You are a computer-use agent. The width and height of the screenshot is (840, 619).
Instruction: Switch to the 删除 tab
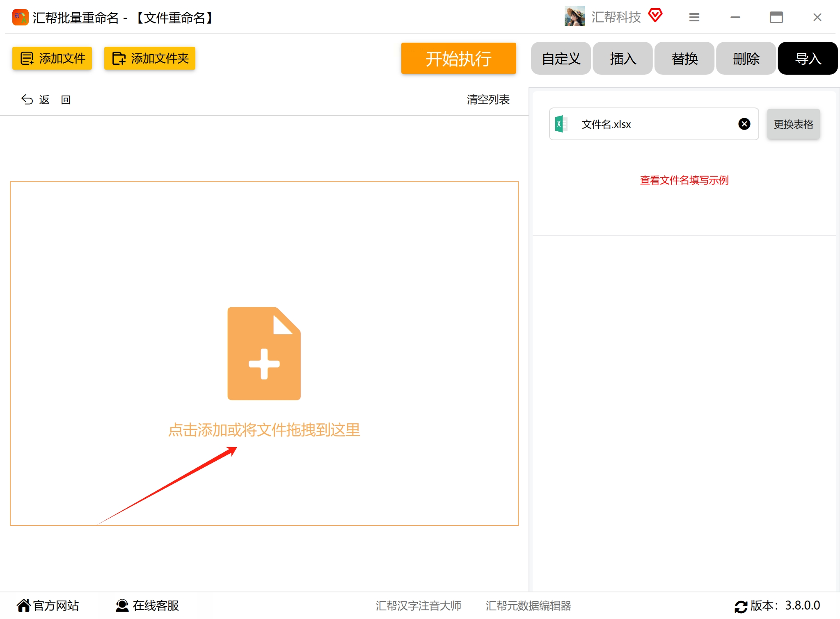pos(746,58)
